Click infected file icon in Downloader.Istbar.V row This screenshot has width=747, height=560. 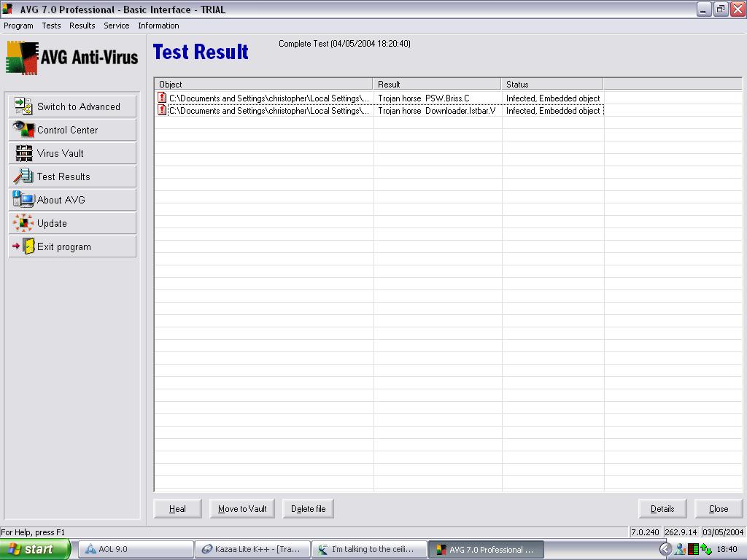162,110
